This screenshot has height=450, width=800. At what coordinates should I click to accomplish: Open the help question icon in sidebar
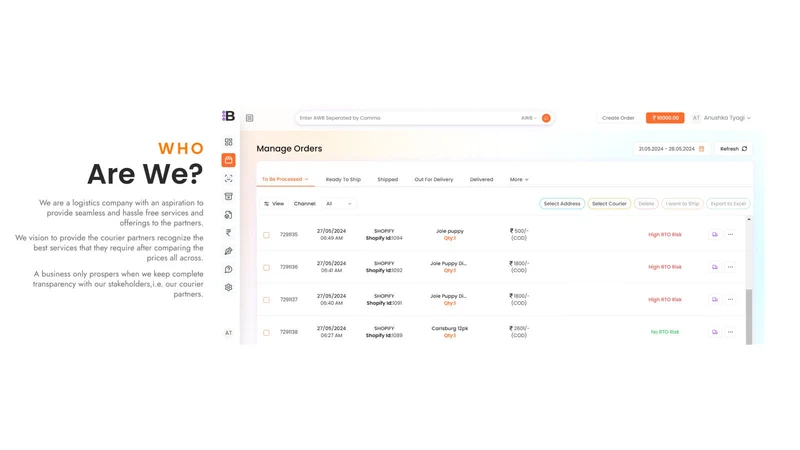pos(229,269)
